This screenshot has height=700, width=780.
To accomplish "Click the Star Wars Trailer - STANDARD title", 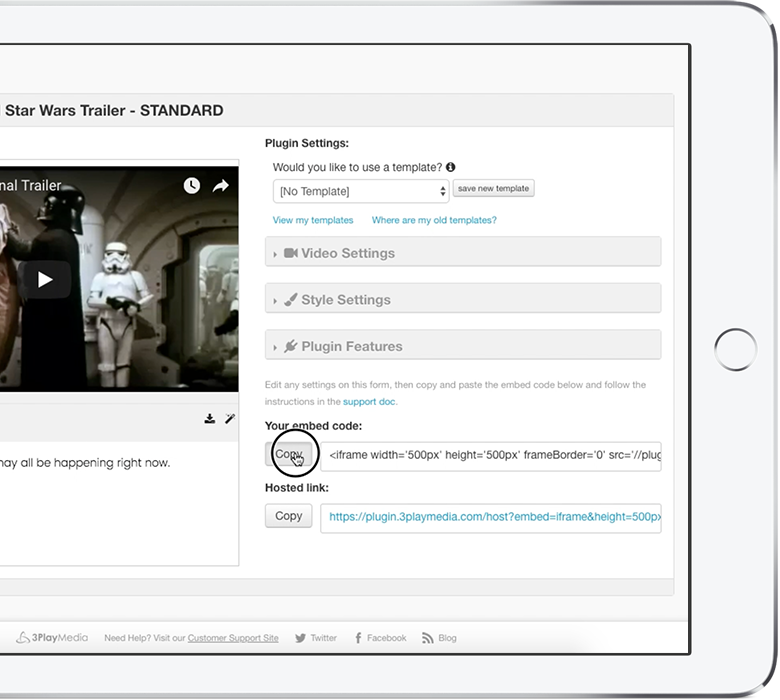I will click(x=114, y=110).
